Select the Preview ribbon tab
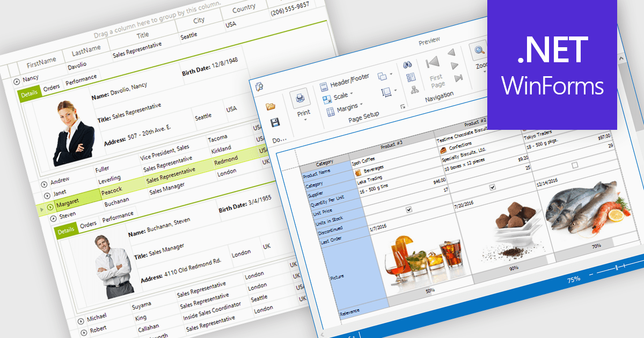The height and width of the screenshot is (338, 644). tap(429, 40)
